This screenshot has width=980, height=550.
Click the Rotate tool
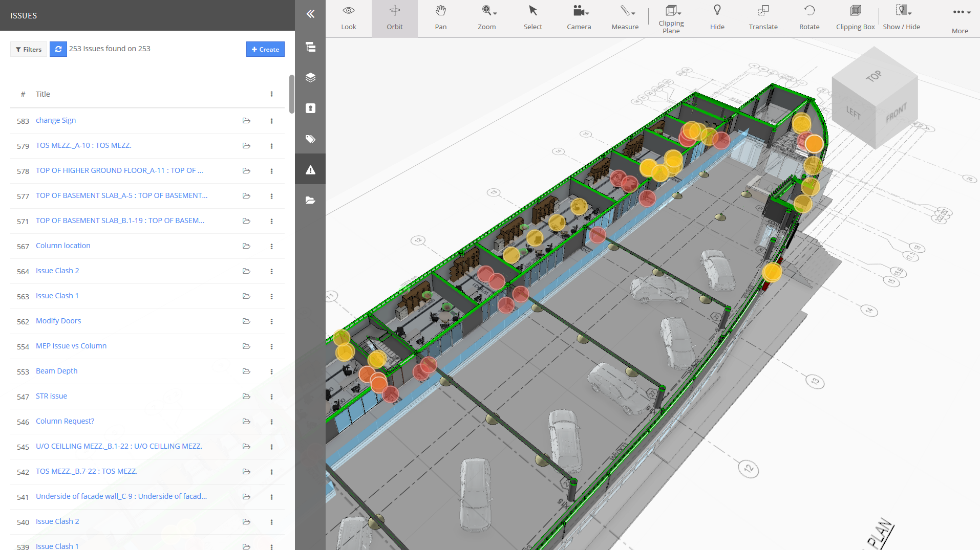tap(809, 18)
